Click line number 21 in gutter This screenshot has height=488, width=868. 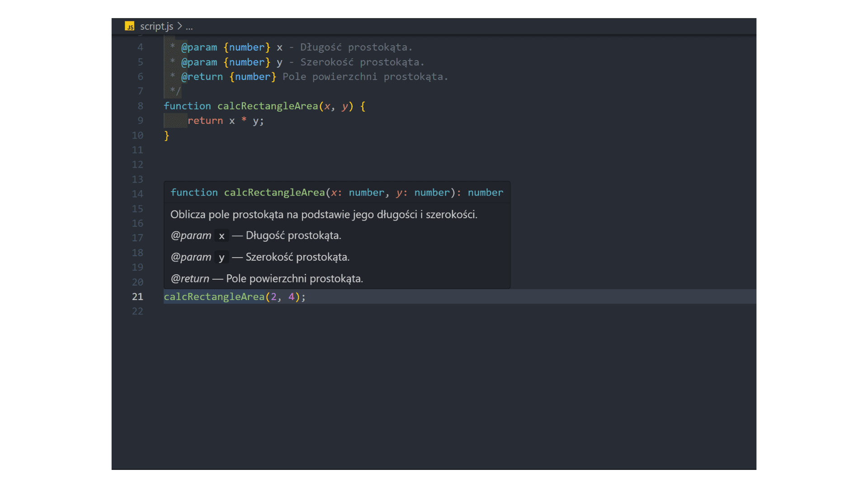[x=137, y=297]
